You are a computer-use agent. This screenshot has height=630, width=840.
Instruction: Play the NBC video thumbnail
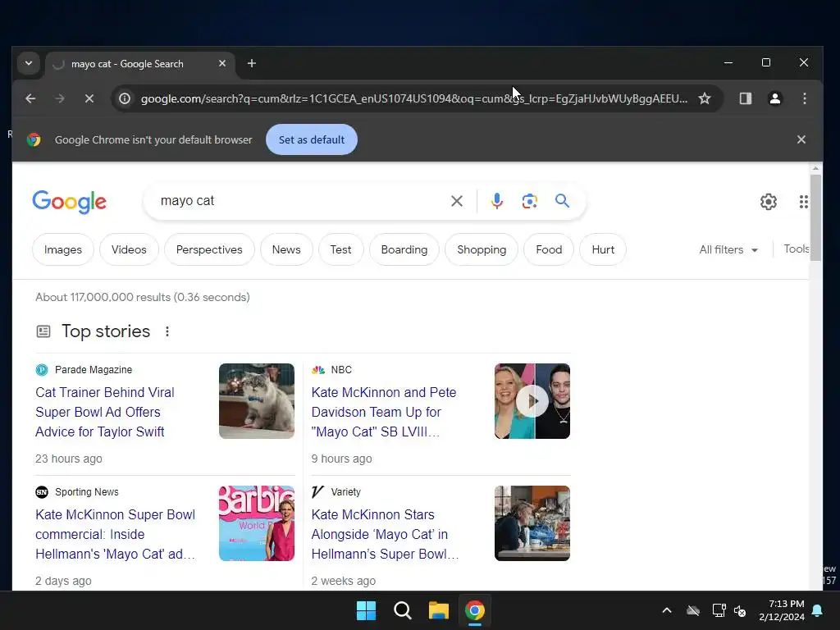click(x=532, y=401)
